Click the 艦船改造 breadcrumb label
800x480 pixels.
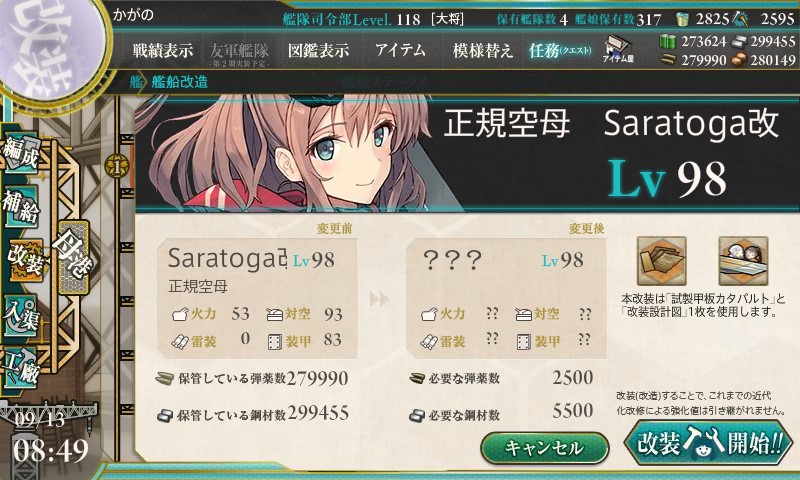pos(179,82)
